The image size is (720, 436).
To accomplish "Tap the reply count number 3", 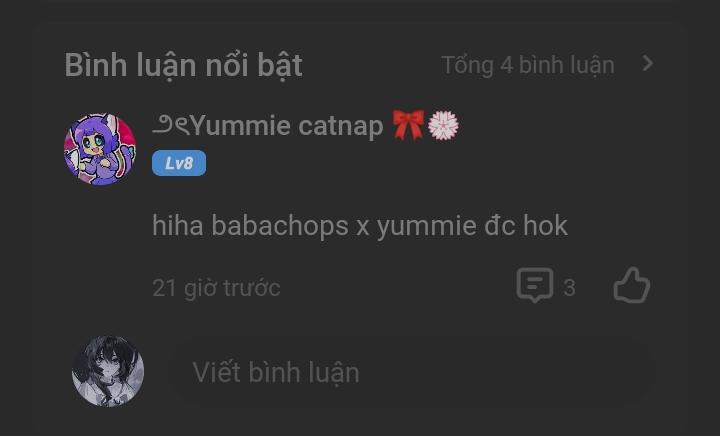I will 569,288.
